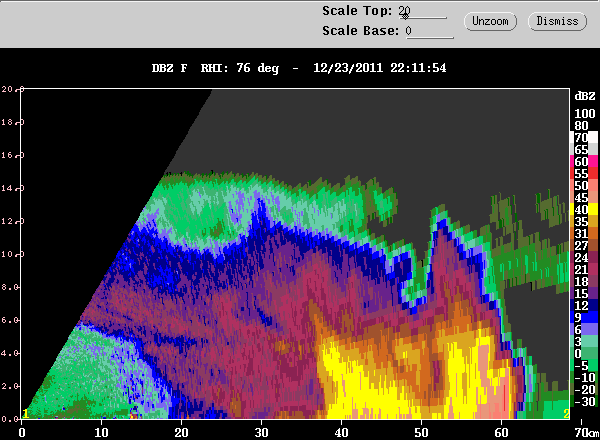Click the Scale Base label

click(360, 31)
